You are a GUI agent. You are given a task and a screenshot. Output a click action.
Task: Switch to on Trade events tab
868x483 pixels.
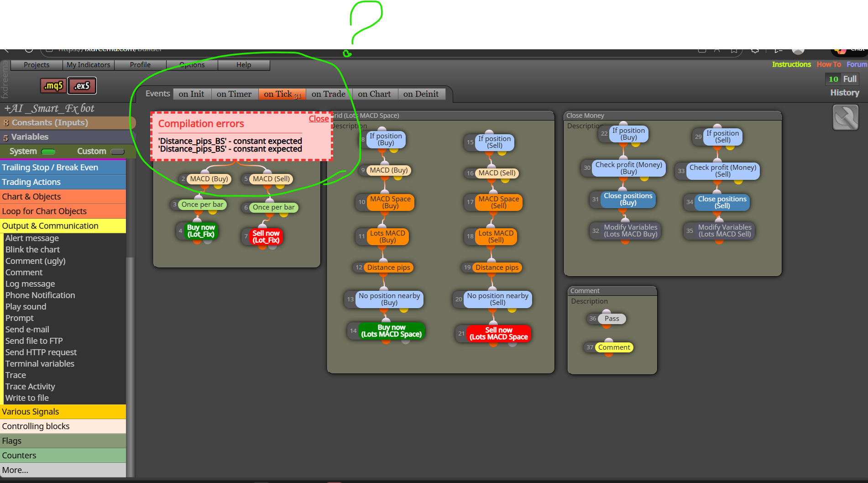click(x=329, y=94)
